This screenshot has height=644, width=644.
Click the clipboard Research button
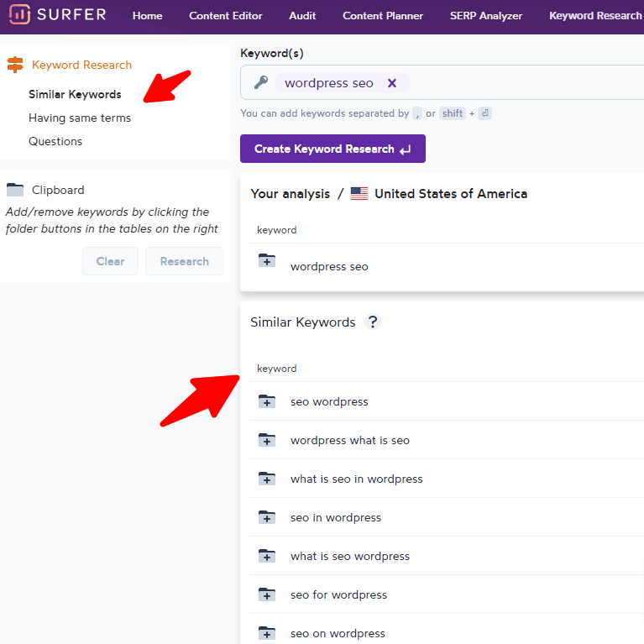point(185,261)
